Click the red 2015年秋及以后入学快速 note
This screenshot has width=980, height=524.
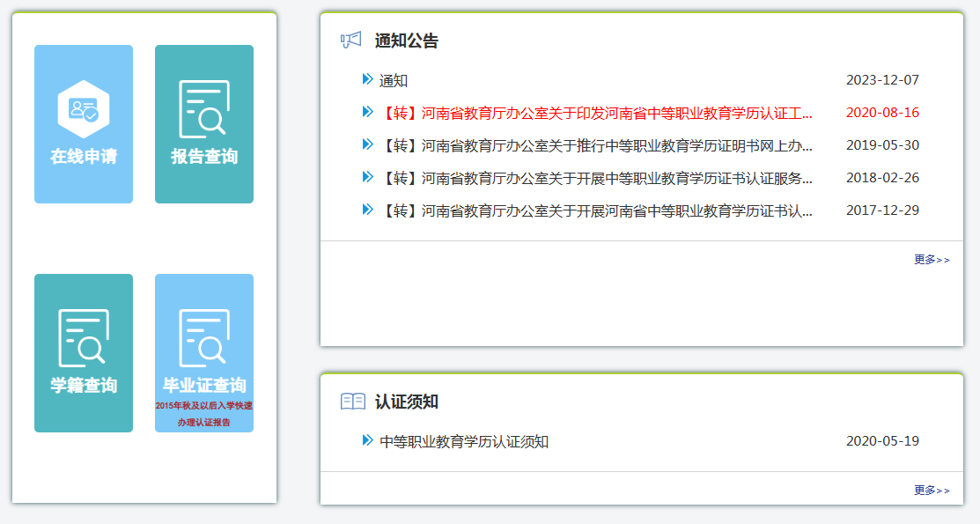point(204,406)
